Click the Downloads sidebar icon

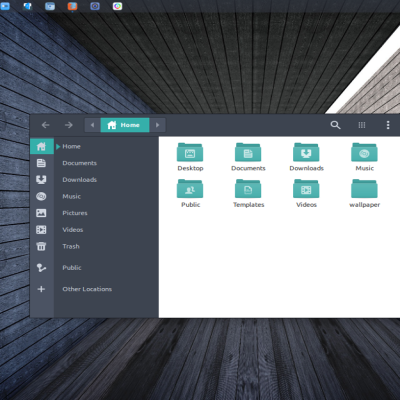(x=41, y=180)
